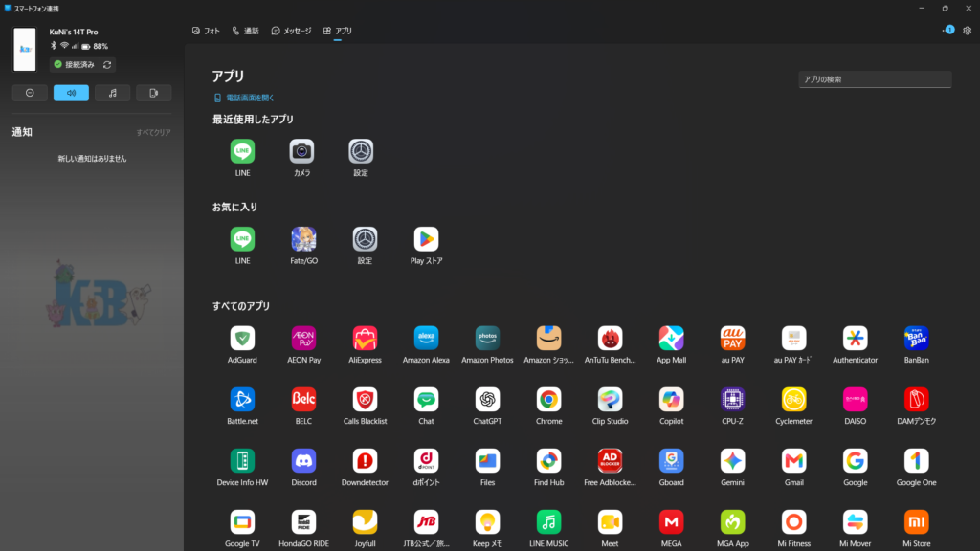The width and height of the screenshot is (980, 551).
Task: Click the 接続済み status button
Action: coord(75,64)
